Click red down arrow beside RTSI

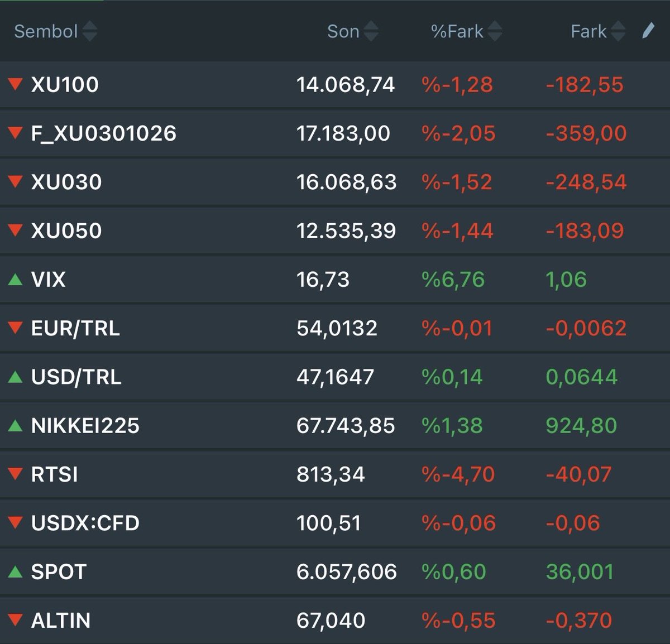click(16, 474)
